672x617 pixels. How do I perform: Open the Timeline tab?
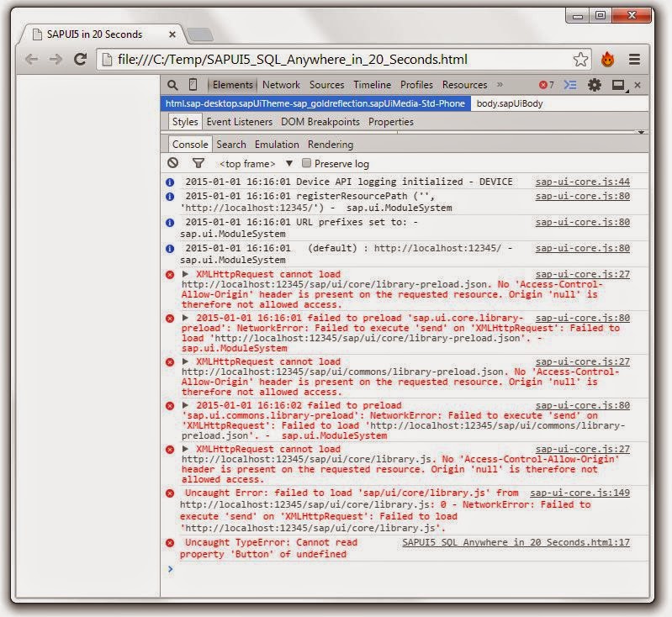point(372,85)
